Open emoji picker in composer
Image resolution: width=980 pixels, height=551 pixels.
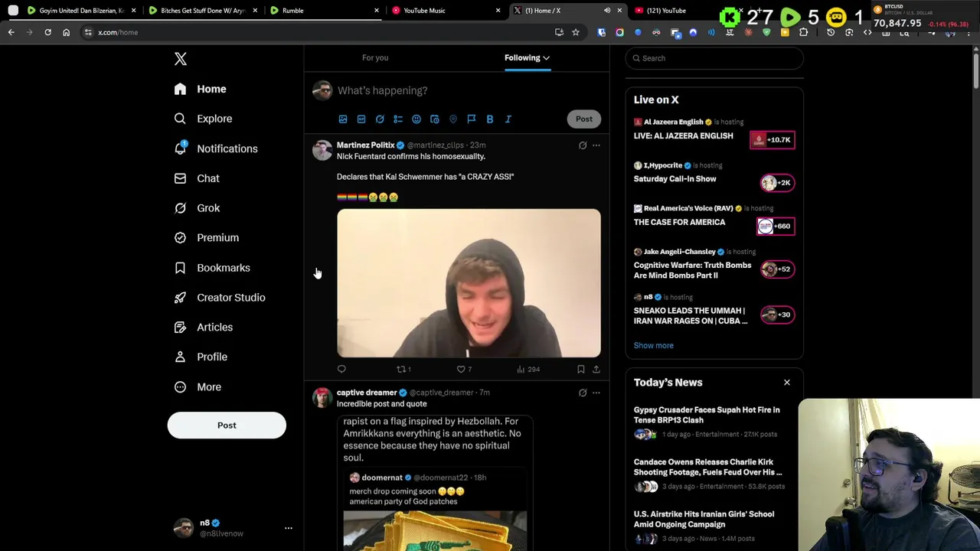pos(416,119)
